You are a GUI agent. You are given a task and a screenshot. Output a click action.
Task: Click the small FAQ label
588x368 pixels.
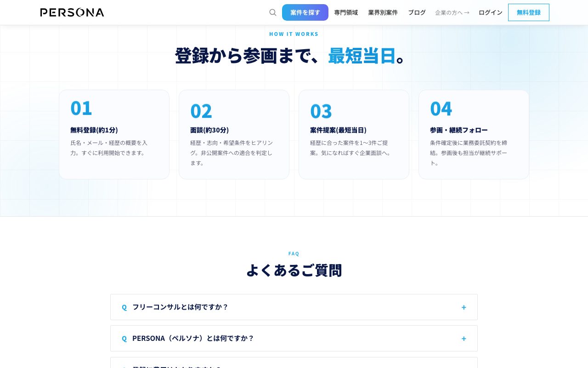294,253
